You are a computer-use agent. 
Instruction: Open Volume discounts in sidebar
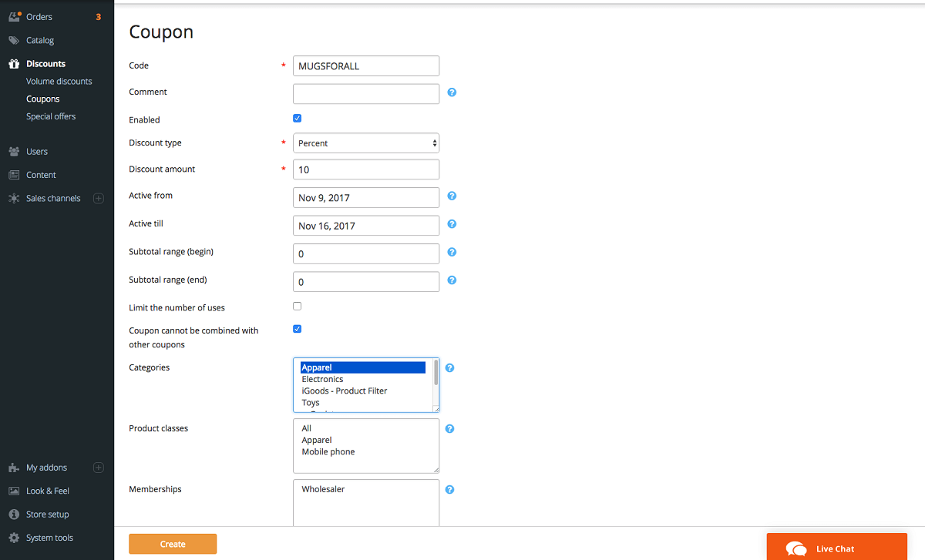pos(59,82)
